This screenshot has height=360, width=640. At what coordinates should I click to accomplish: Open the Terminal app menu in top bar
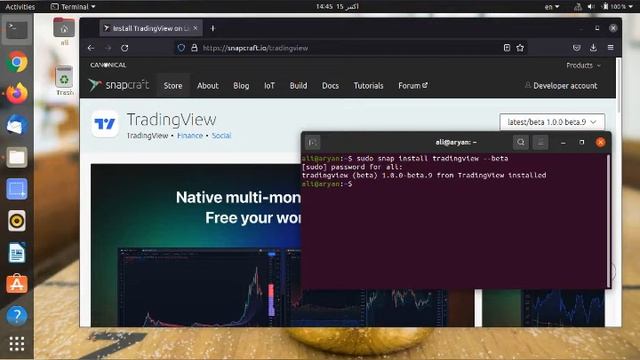tap(73, 7)
